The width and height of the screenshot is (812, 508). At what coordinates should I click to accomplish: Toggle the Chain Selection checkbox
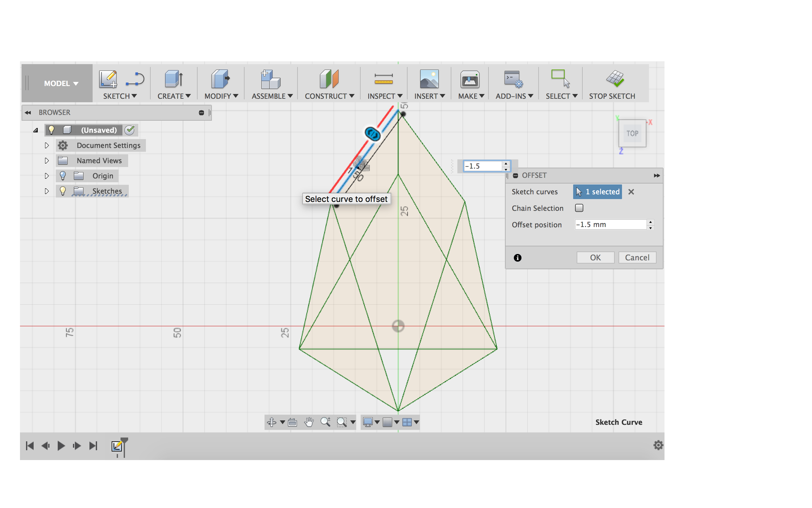579,208
